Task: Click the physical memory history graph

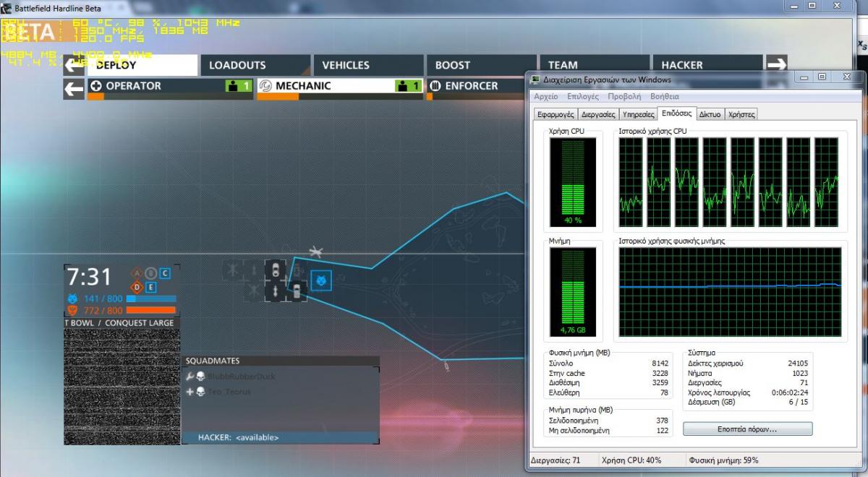Action: click(730, 292)
